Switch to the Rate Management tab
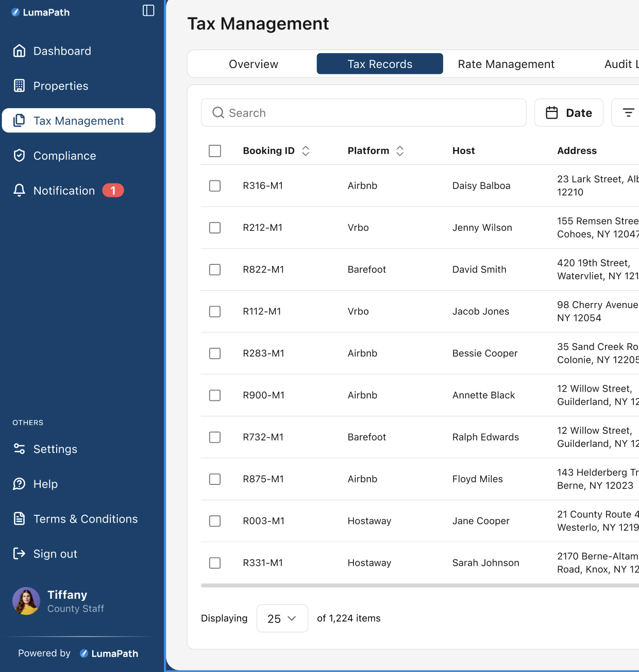The height and width of the screenshot is (672, 639). [506, 64]
